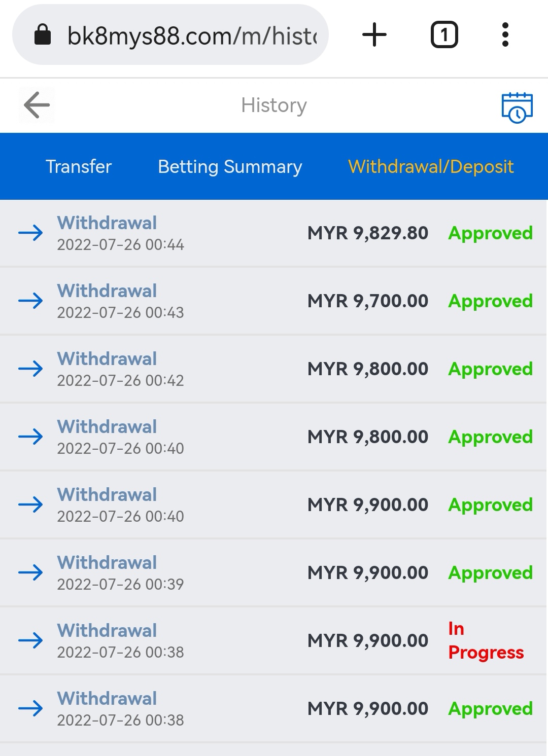The width and height of the screenshot is (548, 756).
Task: Click the browser address bar URL
Action: [x=192, y=36]
